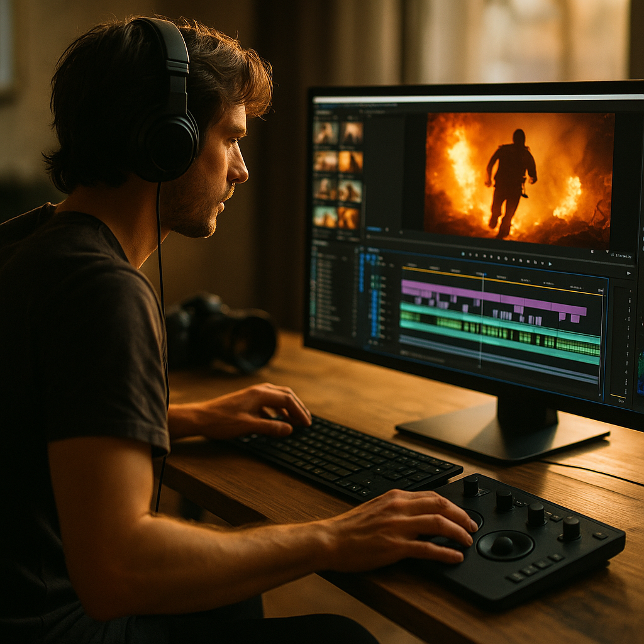Screen dimensions: 644x644
Task: Click the first transport icon below the preview
Action: click(464, 253)
